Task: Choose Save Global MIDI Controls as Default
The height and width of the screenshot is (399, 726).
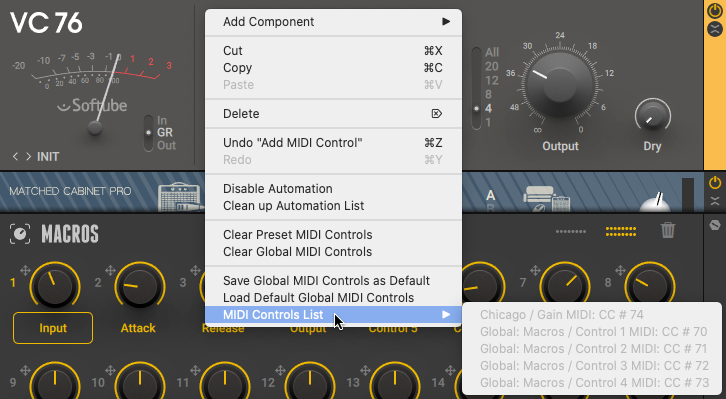Action: (333, 281)
